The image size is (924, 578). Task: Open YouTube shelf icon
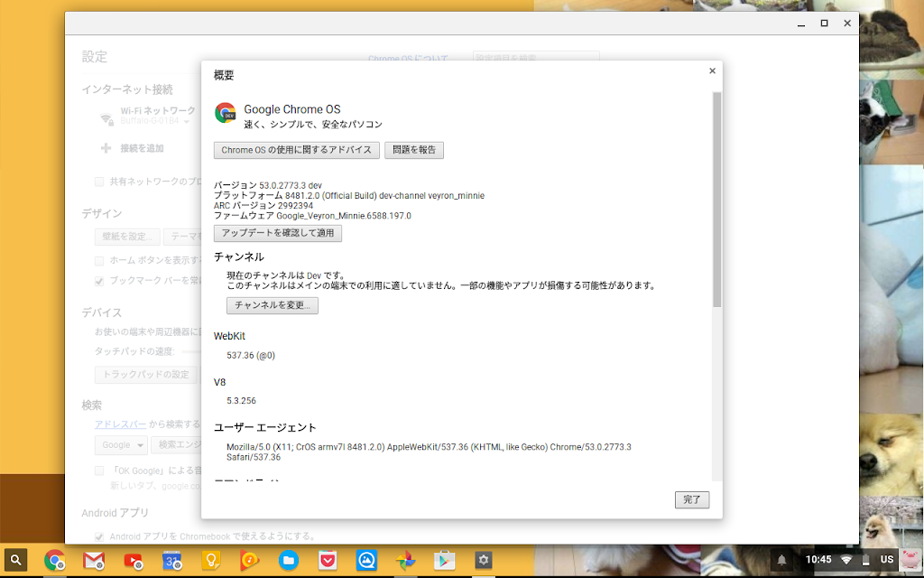pos(133,560)
